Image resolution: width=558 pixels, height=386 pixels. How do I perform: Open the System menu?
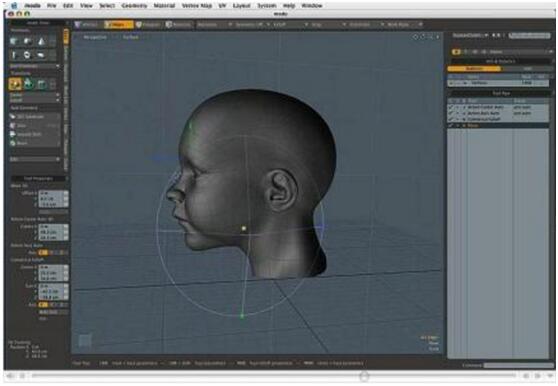point(267,5)
